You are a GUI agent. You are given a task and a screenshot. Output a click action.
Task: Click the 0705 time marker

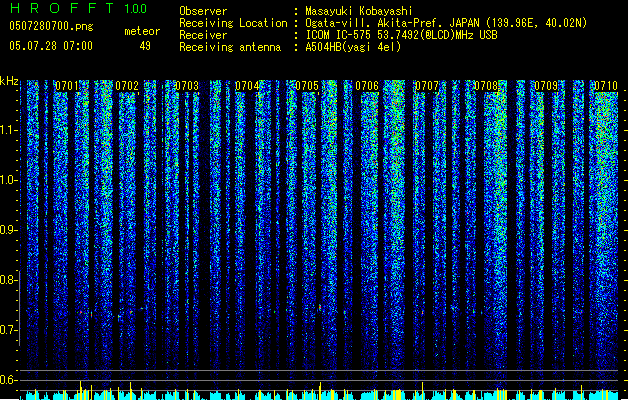tap(307, 86)
